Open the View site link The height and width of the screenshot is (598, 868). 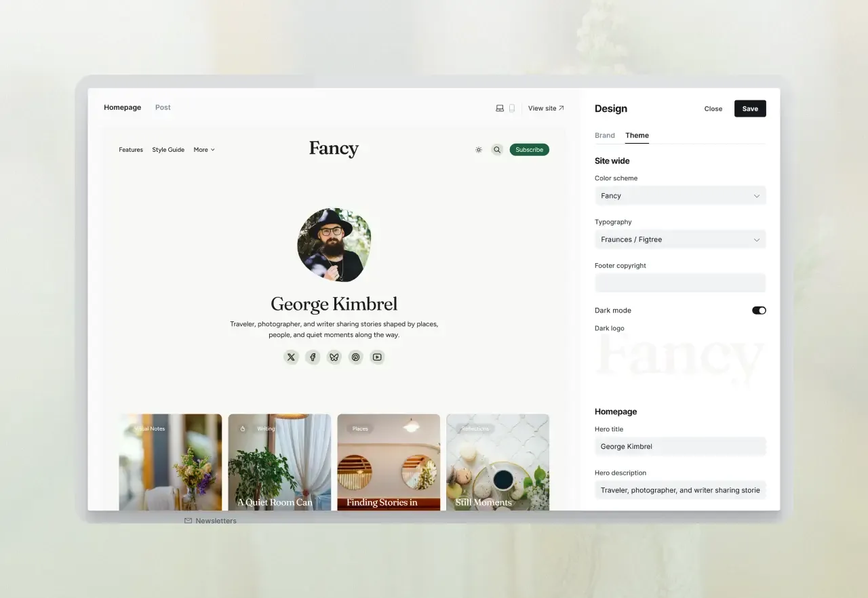pyautogui.click(x=546, y=108)
